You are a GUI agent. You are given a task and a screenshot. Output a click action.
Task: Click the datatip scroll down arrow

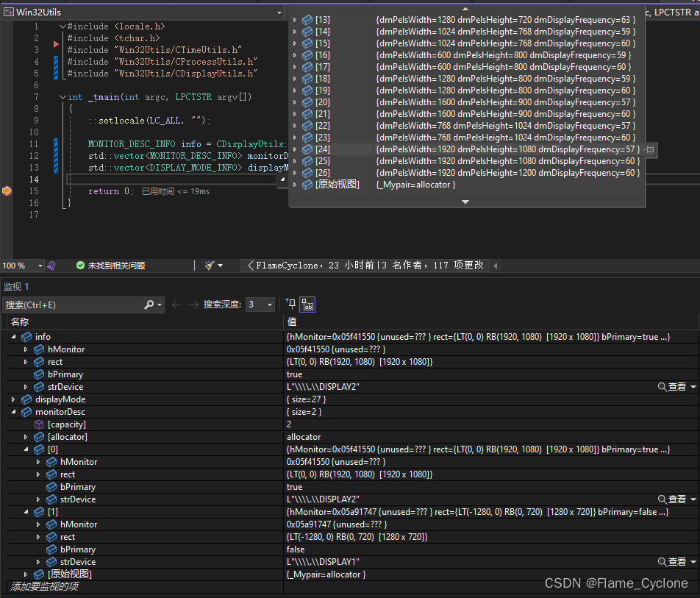tap(465, 202)
